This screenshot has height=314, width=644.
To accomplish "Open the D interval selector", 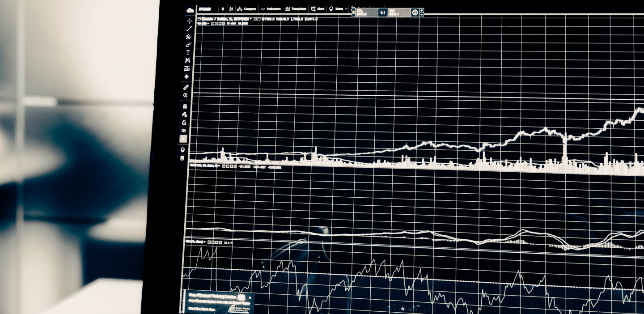I will [223, 9].
